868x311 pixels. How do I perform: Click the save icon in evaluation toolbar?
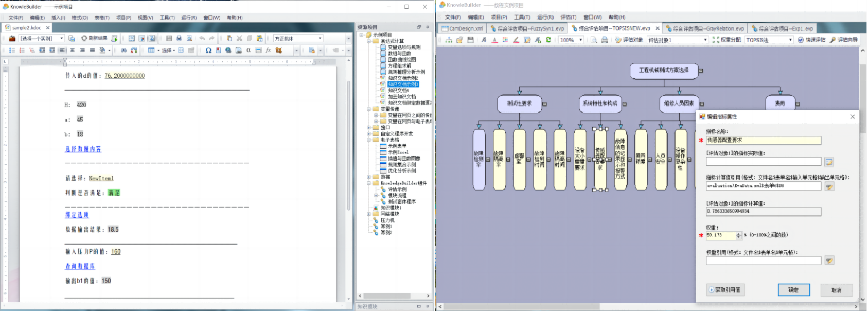[470, 40]
